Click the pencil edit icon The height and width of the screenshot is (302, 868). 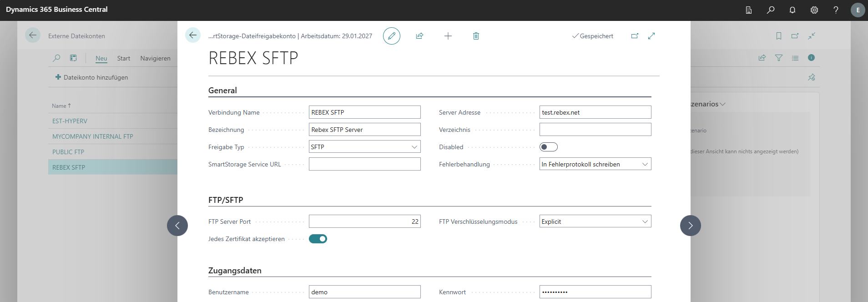click(x=391, y=36)
